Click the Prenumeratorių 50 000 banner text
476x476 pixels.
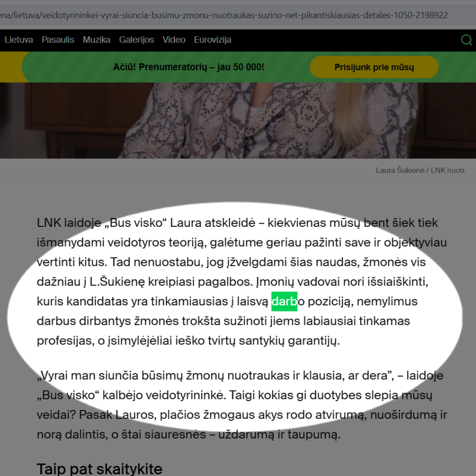coord(189,67)
